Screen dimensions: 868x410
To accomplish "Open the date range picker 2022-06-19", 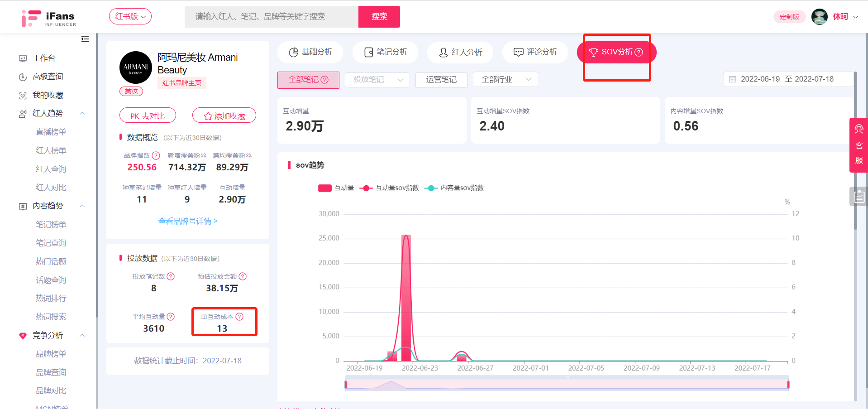I will (x=788, y=79).
